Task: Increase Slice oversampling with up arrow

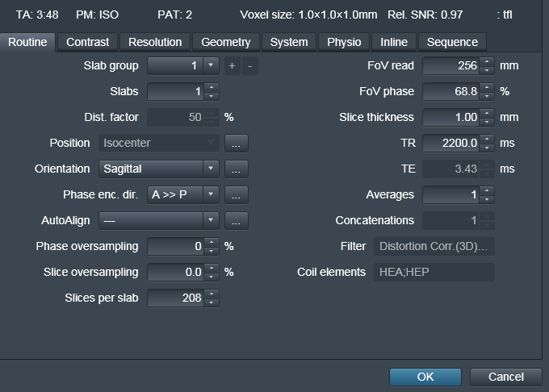Action: 212,268
